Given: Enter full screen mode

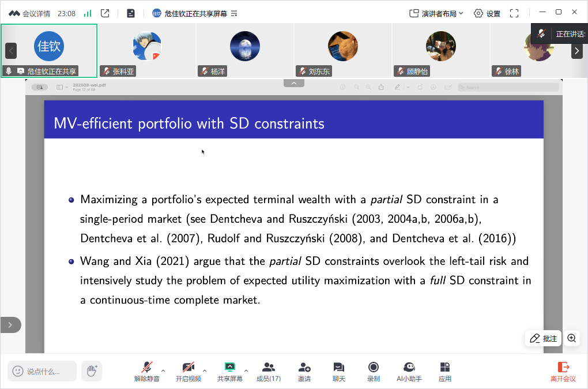Looking at the screenshot, I should [x=515, y=13].
